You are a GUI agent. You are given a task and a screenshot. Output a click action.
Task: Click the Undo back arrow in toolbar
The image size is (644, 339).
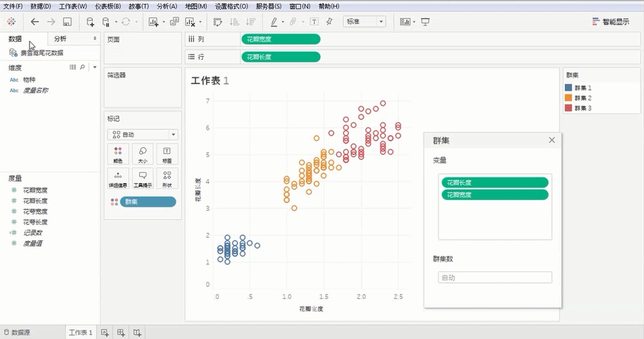coord(35,21)
